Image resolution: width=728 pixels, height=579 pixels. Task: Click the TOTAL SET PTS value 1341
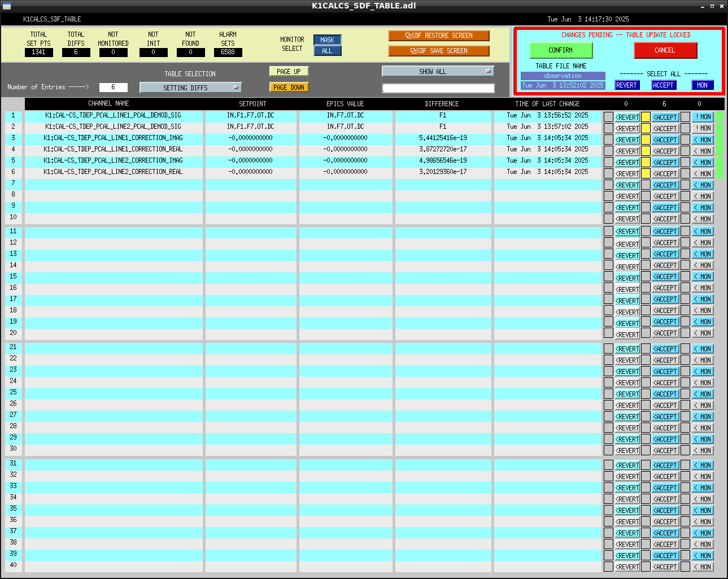click(x=39, y=52)
